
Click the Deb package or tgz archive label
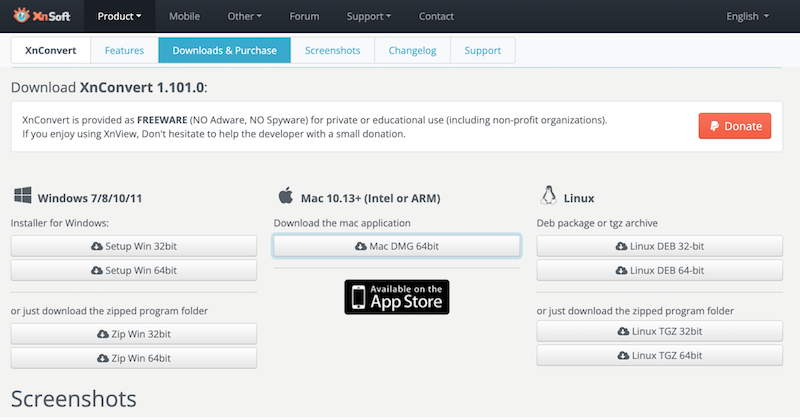[597, 223]
